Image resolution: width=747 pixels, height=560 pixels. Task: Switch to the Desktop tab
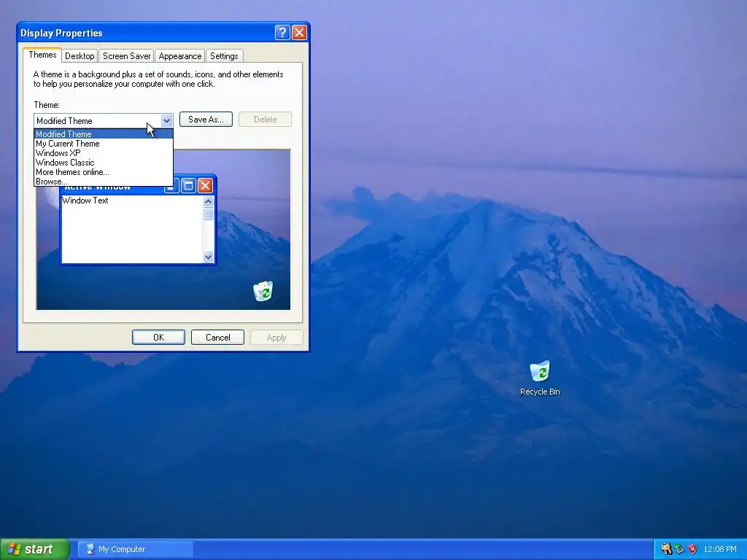[x=80, y=55]
